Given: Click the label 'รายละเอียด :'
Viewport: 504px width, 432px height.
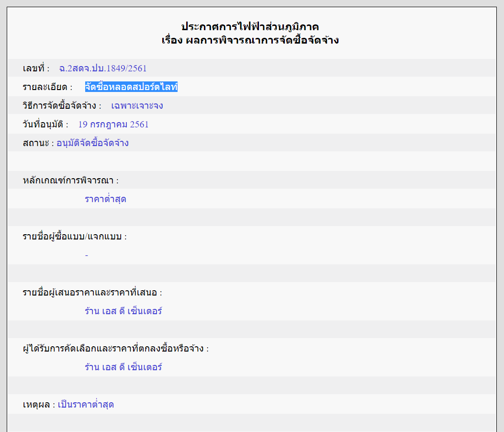Looking at the screenshot, I should point(47,87).
